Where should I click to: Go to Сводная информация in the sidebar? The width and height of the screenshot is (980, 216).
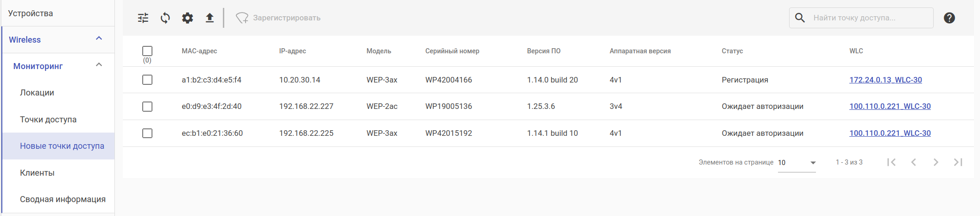63,199
